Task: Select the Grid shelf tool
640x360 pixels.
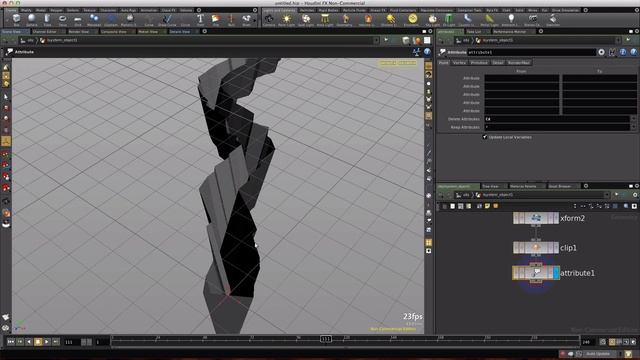Action: tap(78, 20)
